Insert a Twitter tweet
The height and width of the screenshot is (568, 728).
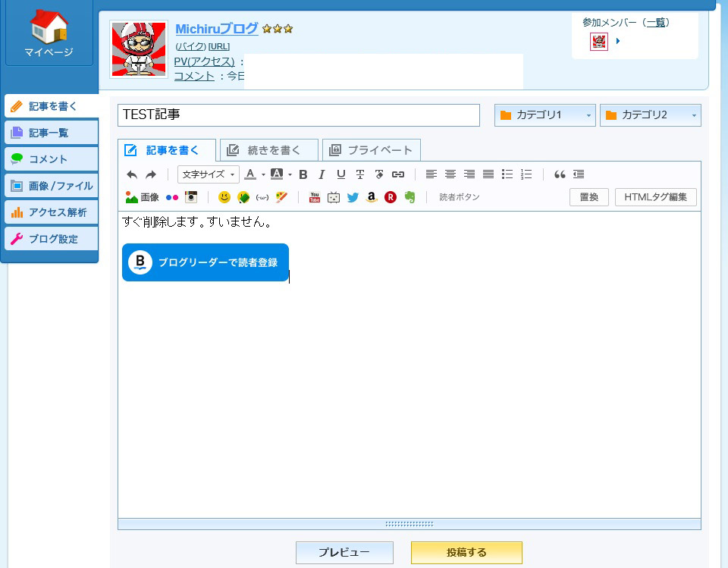pyautogui.click(x=353, y=197)
